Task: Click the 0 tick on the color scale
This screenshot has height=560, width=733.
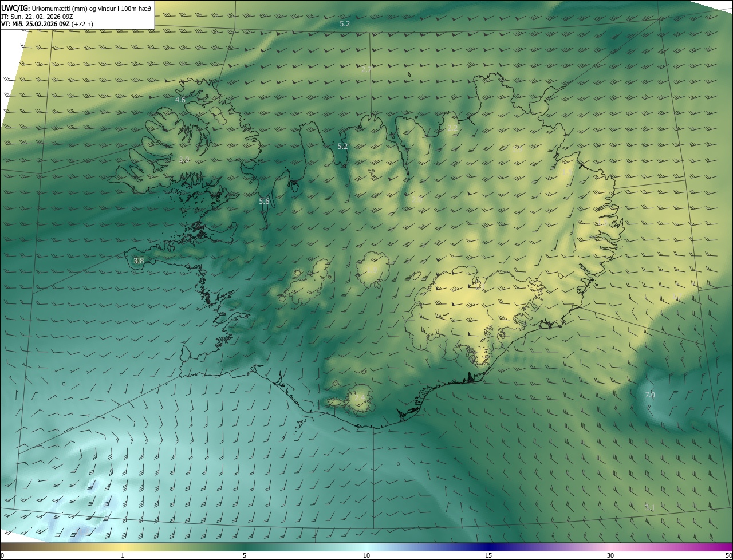Action: click(x=2, y=555)
